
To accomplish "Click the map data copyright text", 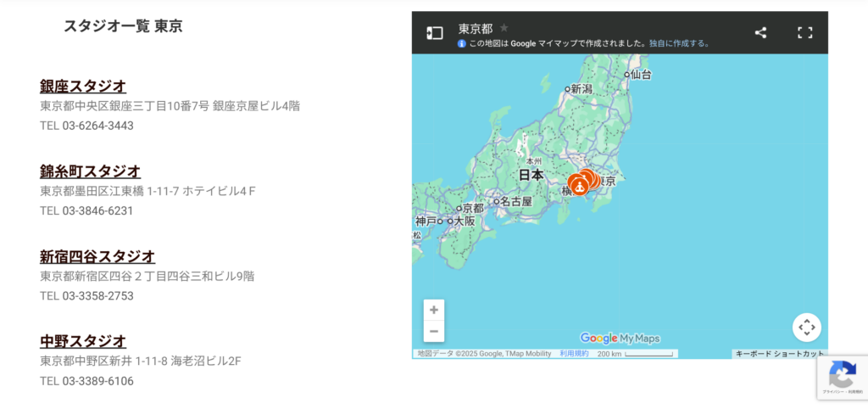I will pos(484,354).
